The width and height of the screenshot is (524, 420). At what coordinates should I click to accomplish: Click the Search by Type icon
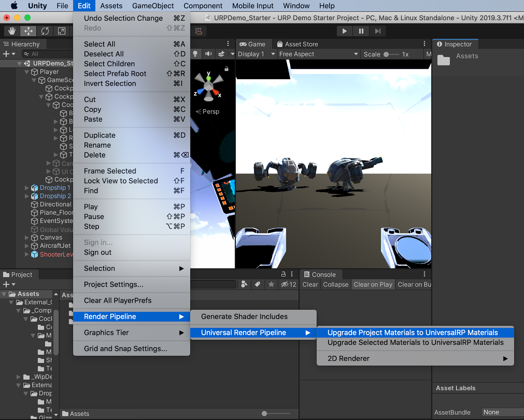coord(244,284)
